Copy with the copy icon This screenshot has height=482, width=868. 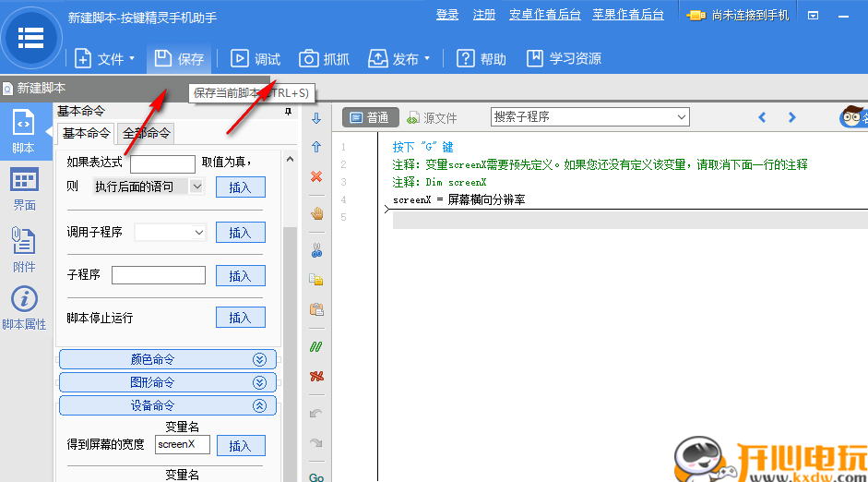(316, 280)
